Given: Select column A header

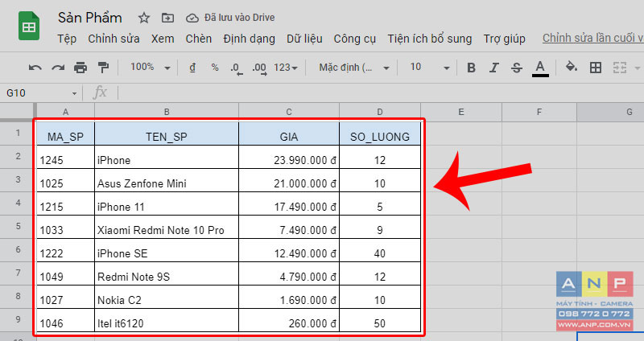Looking at the screenshot, I should point(66,112).
